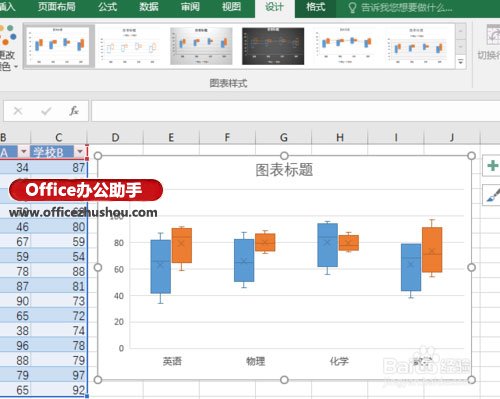Click the vertical axis value 20
Screen dimensions: 500x399
pos(119,322)
